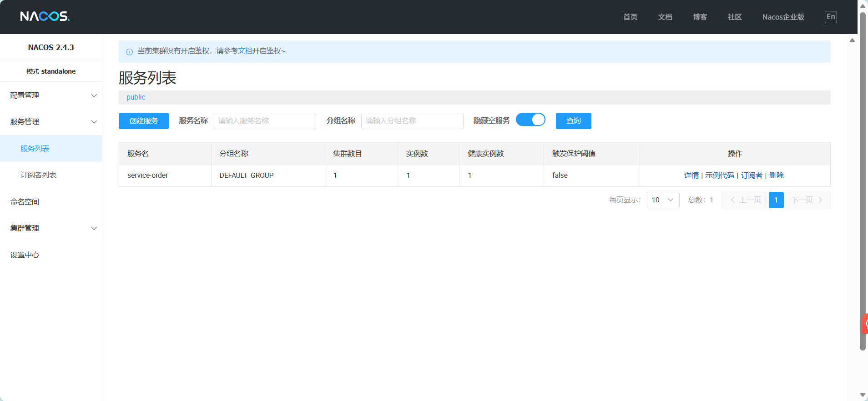
Task: Open 命名空间 in the sidebar
Action: click(25, 202)
